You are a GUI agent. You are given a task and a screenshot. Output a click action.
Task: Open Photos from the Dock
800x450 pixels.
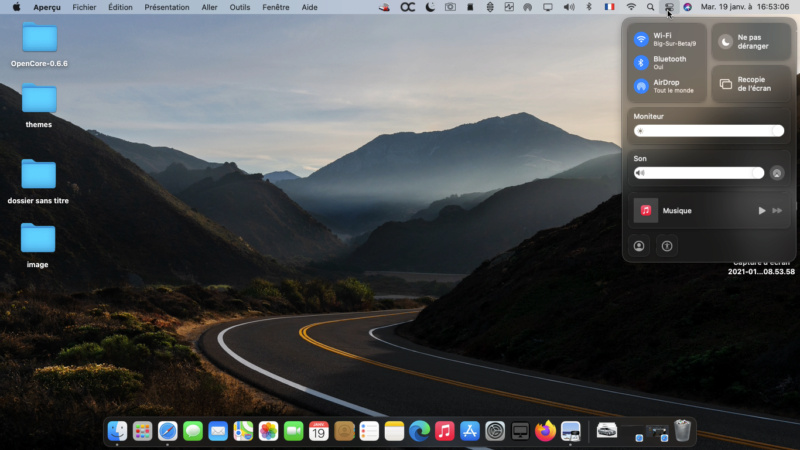(268, 431)
